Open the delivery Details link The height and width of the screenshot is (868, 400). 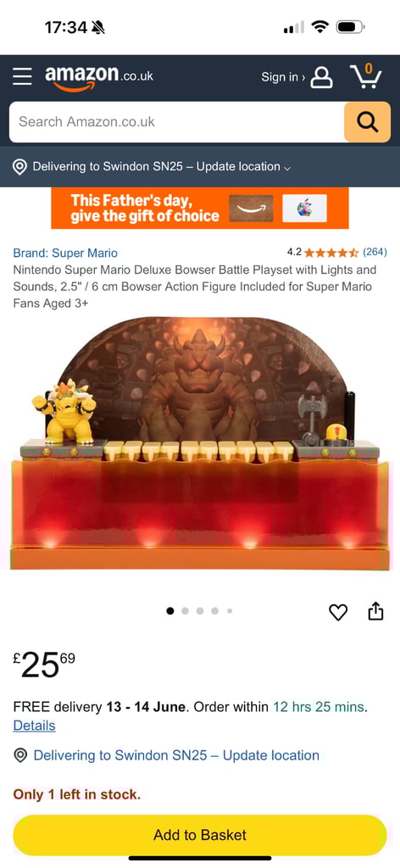coord(34,726)
